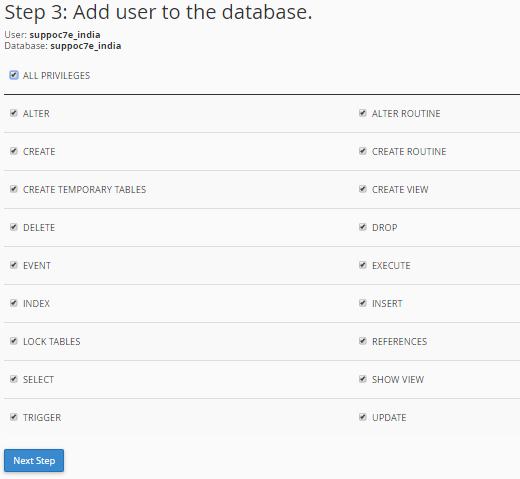Image resolution: width=520 pixels, height=479 pixels.
Task: Toggle the TRIGGER privilege checkbox
Action: tap(14, 417)
